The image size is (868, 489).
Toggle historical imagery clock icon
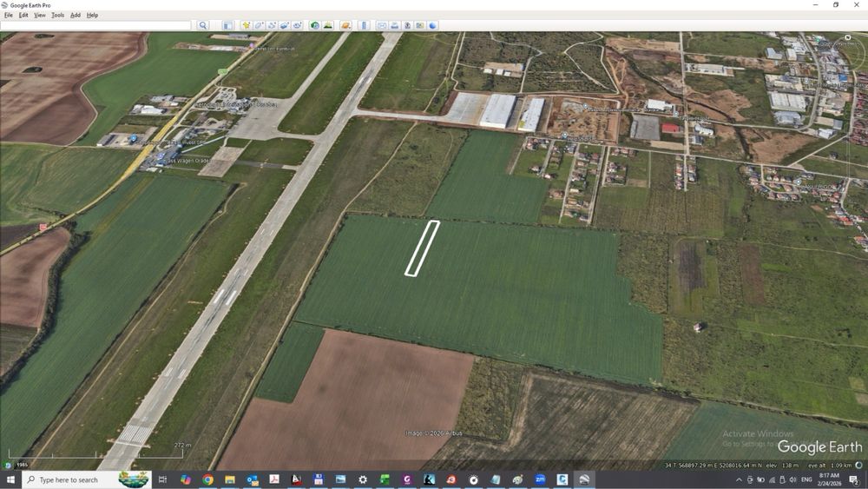click(315, 25)
